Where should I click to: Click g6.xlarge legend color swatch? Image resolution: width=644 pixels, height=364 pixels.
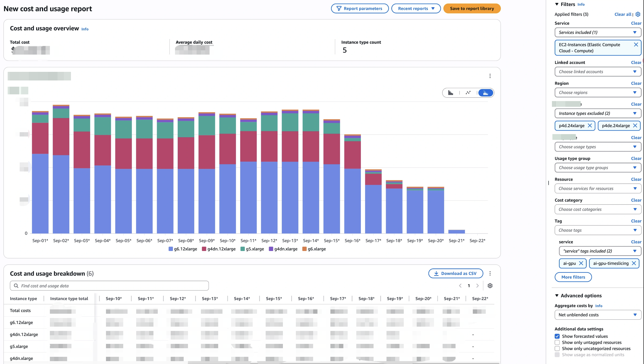click(304, 249)
